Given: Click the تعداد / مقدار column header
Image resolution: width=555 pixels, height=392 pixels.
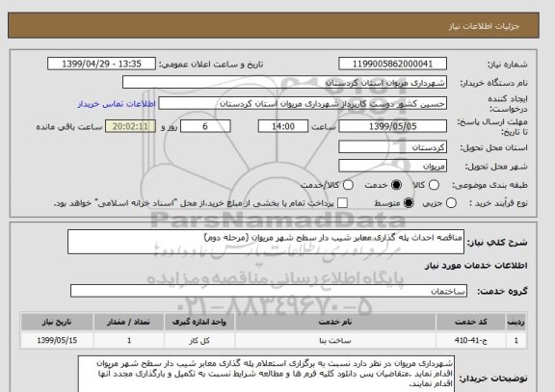Looking at the screenshot, I should [129, 322].
